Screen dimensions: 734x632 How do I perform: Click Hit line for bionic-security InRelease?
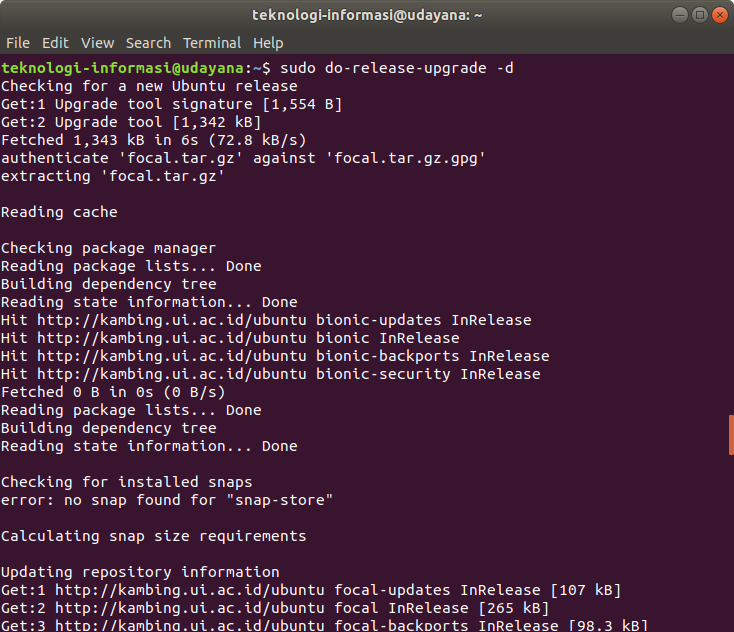[271, 375]
